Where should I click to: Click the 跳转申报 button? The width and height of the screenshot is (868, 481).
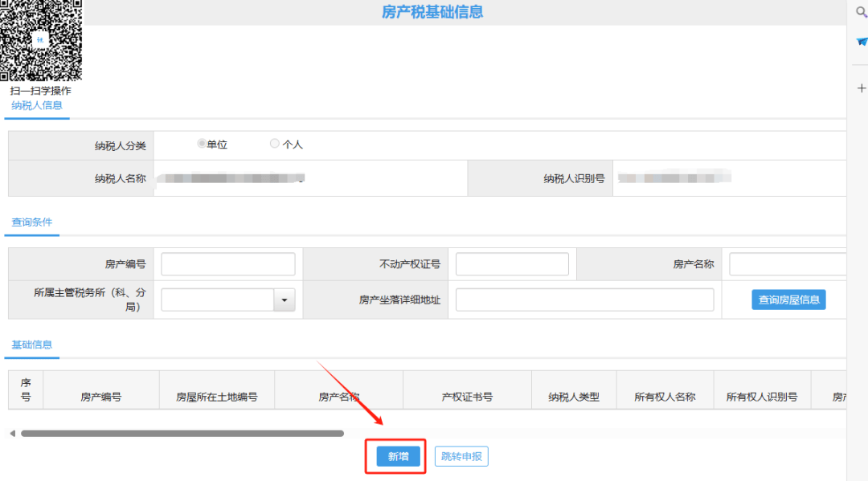(x=461, y=455)
